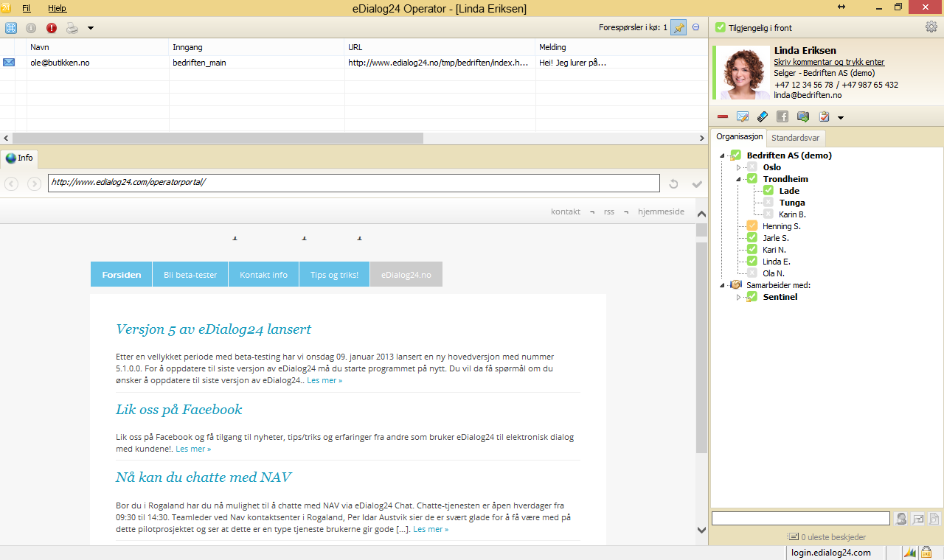Click the browser forward arrow button

(x=34, y=183)
